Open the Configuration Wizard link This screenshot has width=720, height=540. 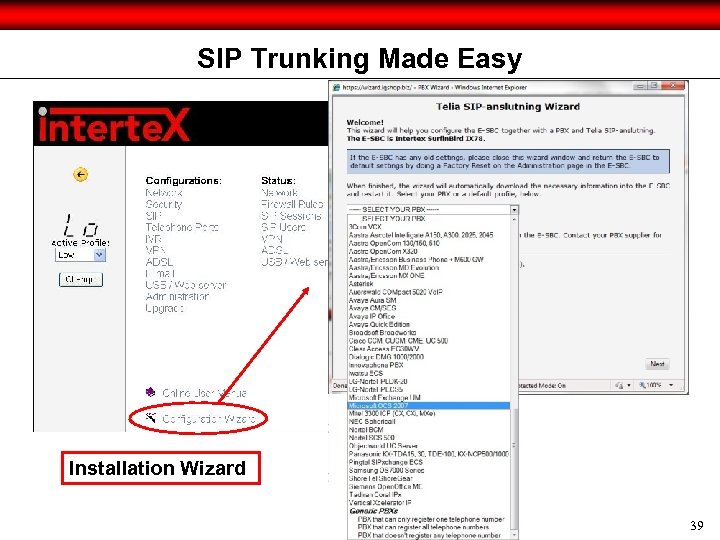click(x=209, y=418)
